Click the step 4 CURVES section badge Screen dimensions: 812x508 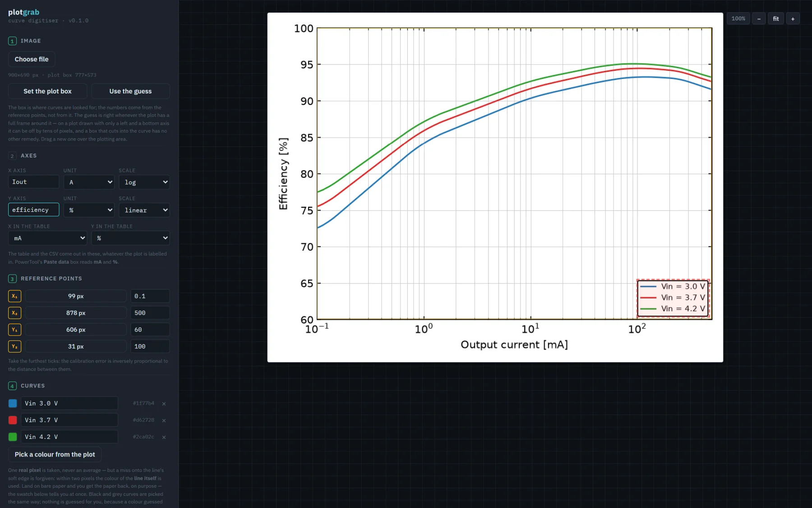coord(12,386)
